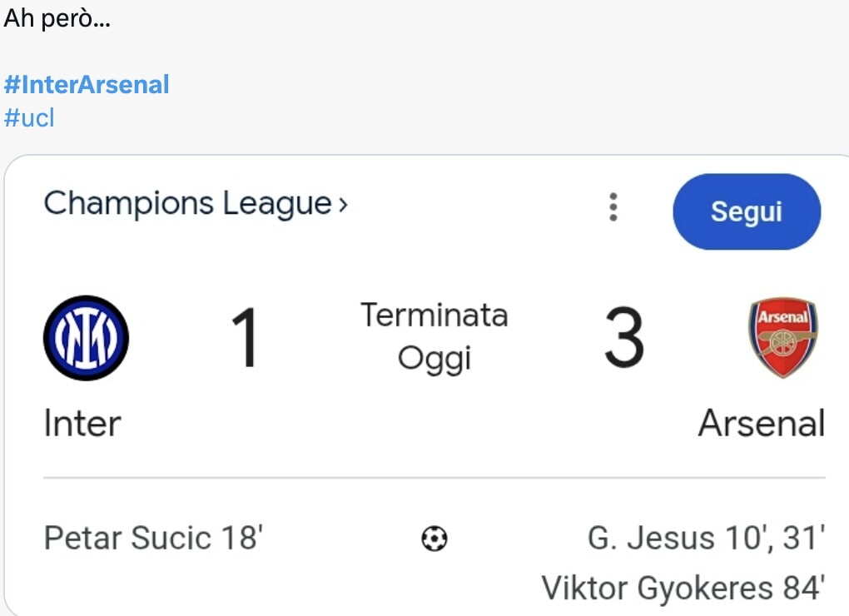
Task: Click Inter's score of 1
Action: coord(246,339)
